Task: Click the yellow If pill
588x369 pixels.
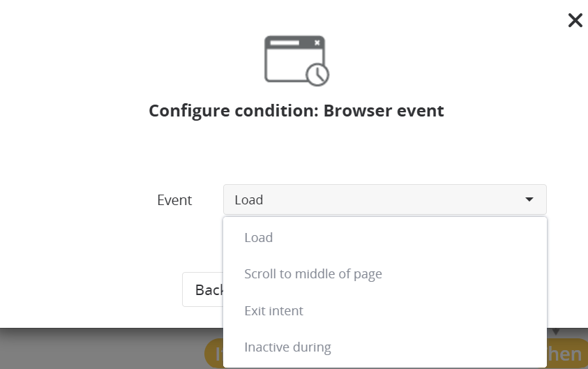Action: tap(213, 354)
